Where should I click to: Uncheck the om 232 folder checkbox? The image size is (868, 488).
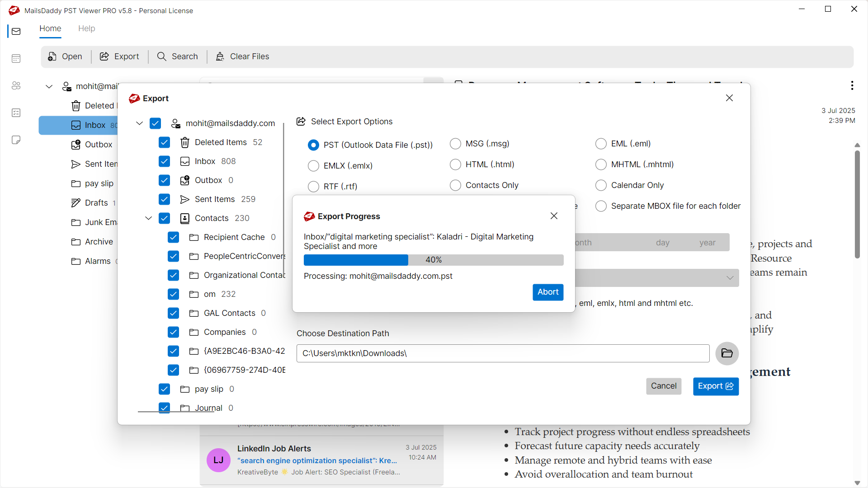pyautogui.click(x=173, y=294)
